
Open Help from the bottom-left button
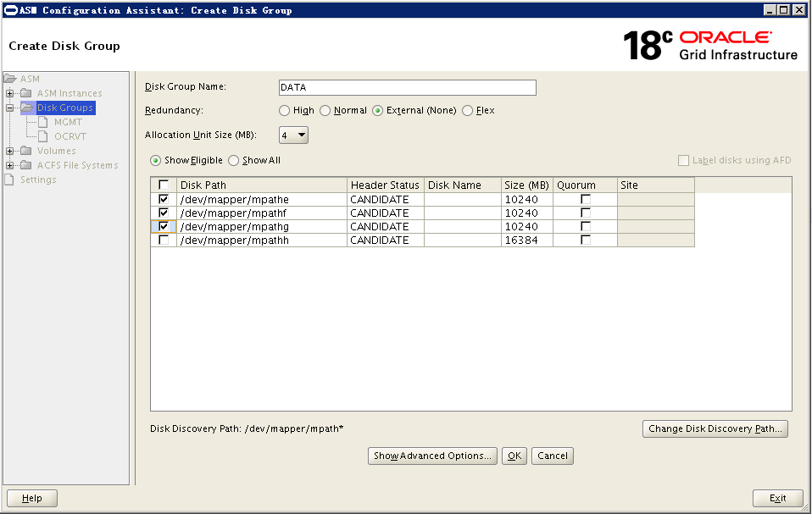pos(32,499)
